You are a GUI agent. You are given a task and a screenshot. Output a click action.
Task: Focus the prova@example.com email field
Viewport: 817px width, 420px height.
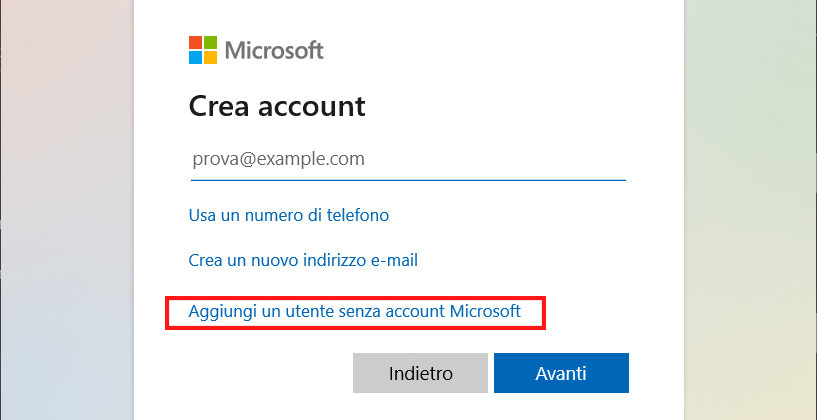pyautogui.click(x=407, y=159)
